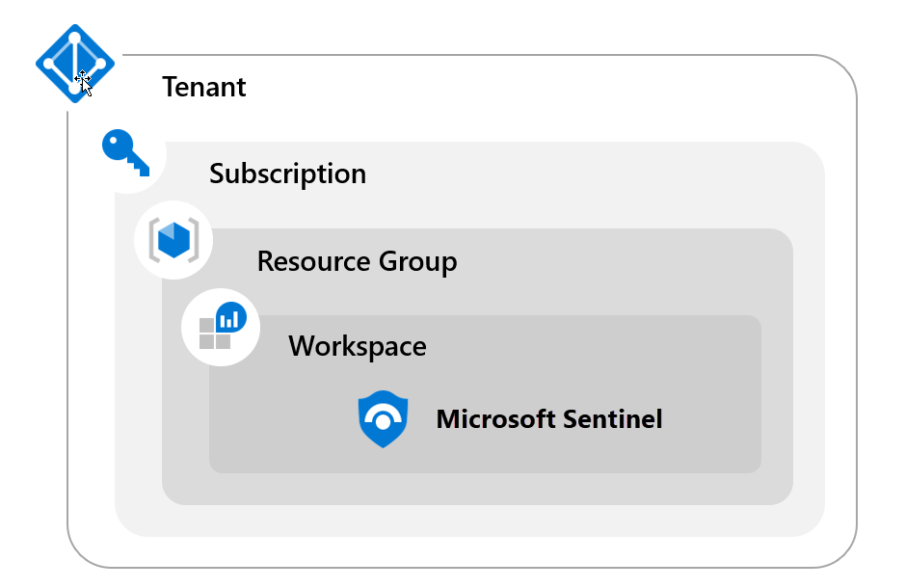
Task: Select the "Microsoft Sentinel" bold text
Action: [x=549, y=419]
